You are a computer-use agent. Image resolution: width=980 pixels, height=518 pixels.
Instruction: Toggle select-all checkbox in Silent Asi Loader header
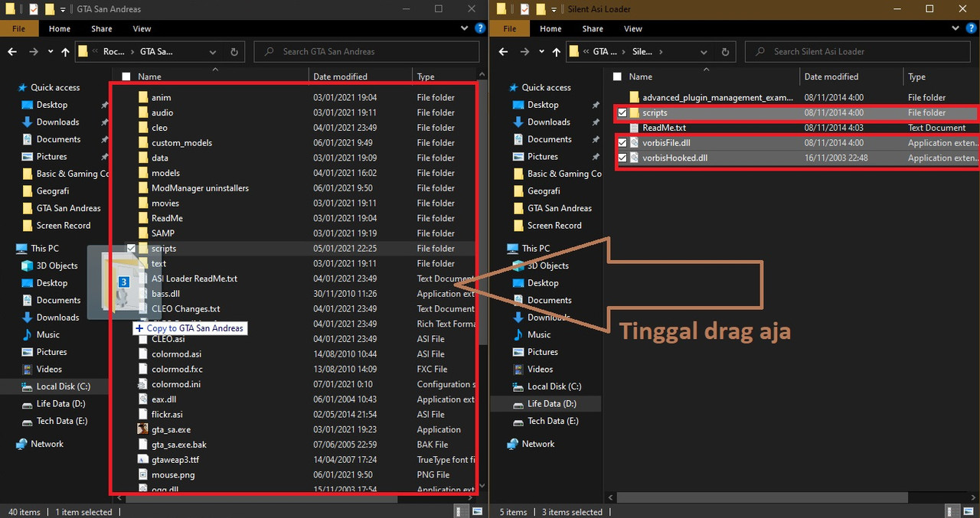tap(617, 77)
